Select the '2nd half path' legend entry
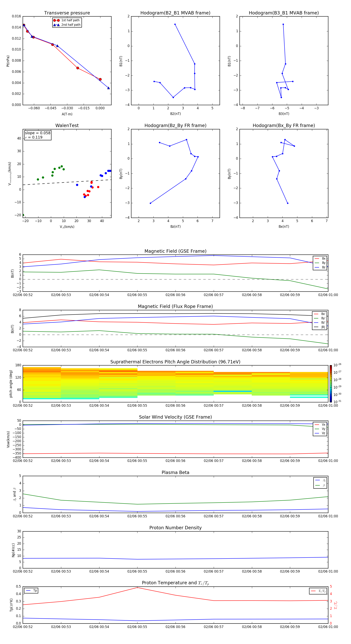The width and height of the screenshot is (351, 644). (x=67, y=25)
